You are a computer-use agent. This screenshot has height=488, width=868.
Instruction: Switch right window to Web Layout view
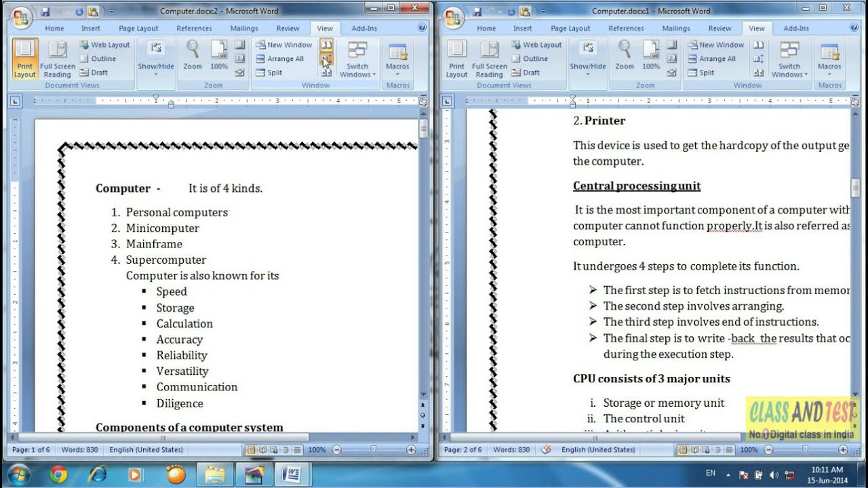tap(536, 45)
